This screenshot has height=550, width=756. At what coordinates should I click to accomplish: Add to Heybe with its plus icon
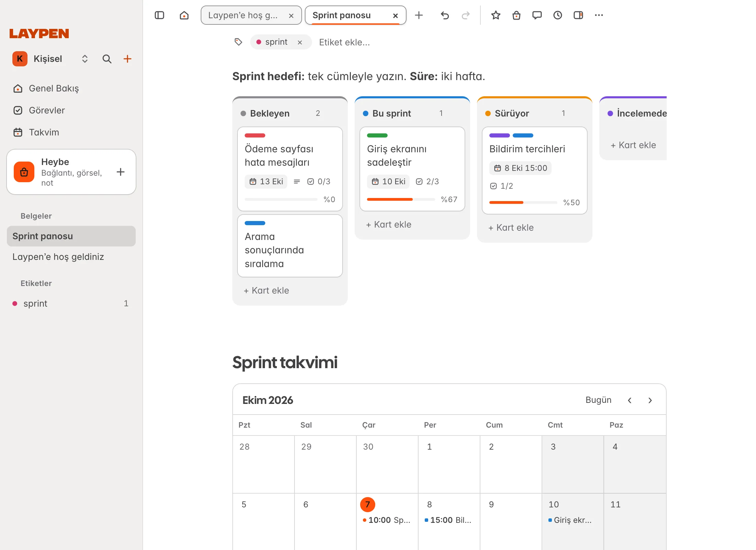(121, 172)
